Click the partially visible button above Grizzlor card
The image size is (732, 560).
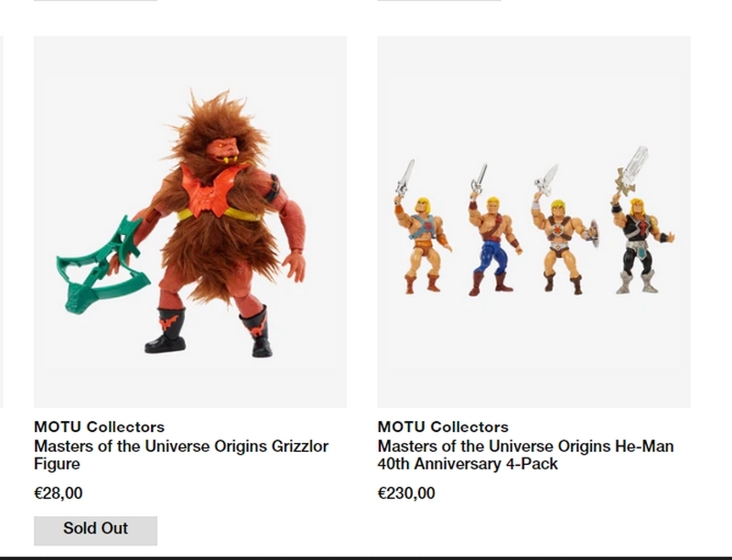96,1
